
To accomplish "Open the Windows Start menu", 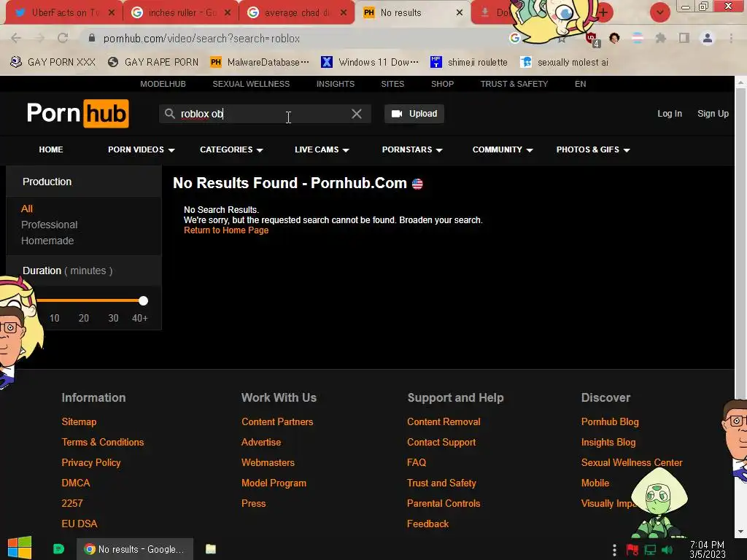I will click(x=20, y=548).
